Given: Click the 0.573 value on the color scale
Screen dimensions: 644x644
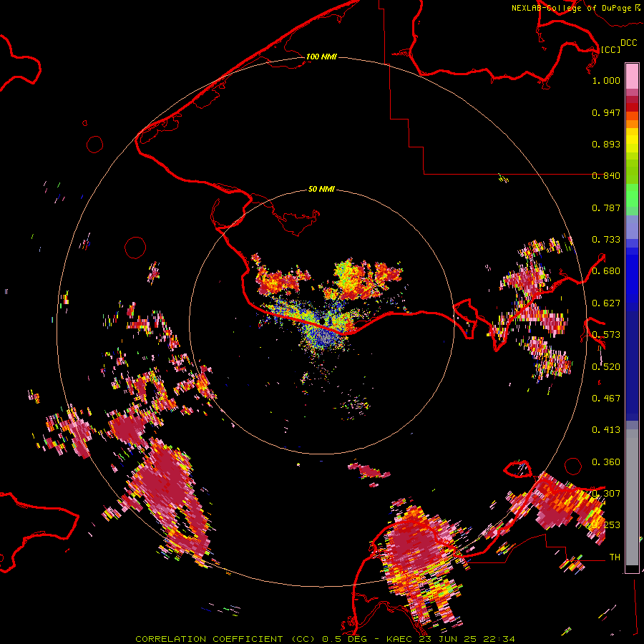Looking at the screenshot, I should pos(606,335).
